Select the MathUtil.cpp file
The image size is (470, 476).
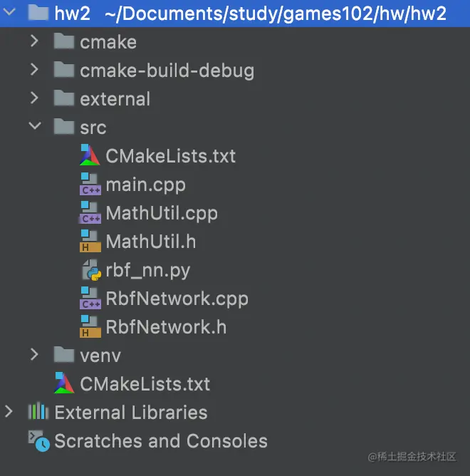(162, 213)
